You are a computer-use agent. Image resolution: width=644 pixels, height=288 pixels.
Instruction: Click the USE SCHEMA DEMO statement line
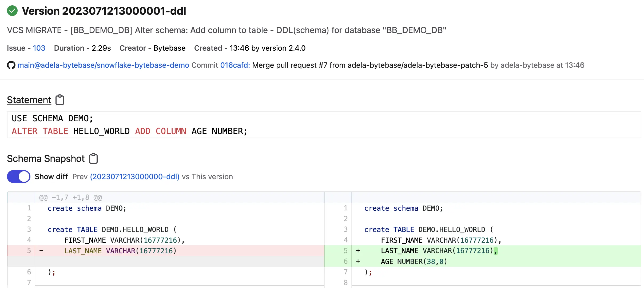pos(52,118)
